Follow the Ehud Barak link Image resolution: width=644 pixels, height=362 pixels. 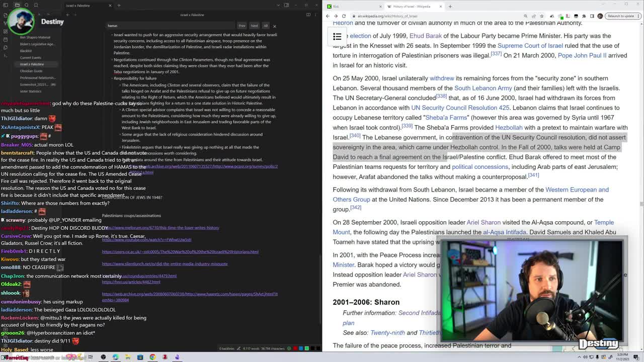click(x=425, y=36)
